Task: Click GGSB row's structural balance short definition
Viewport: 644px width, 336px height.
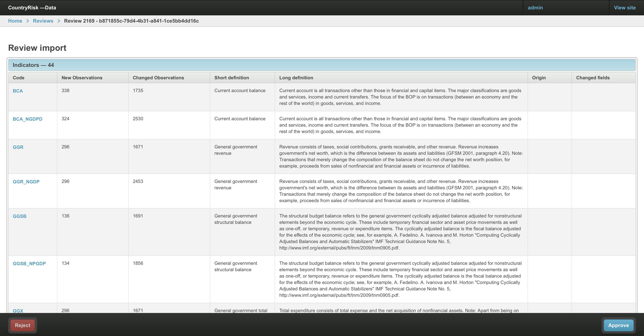Action: [236, 219]
